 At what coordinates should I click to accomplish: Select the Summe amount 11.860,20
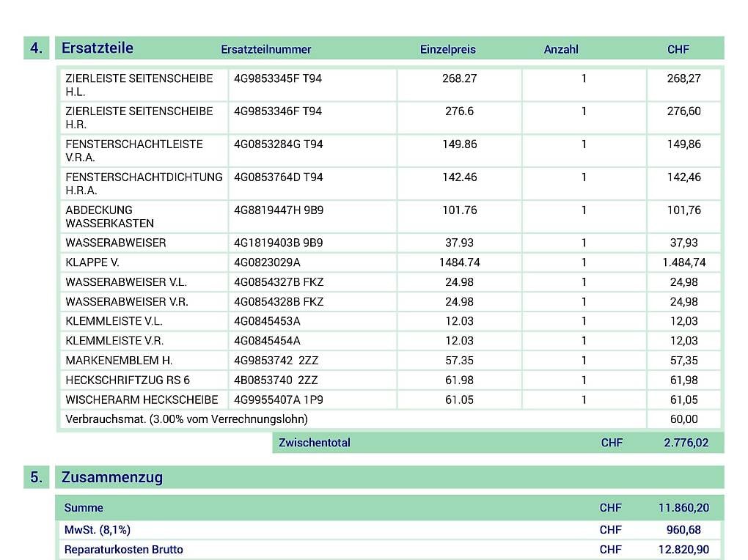683,507
